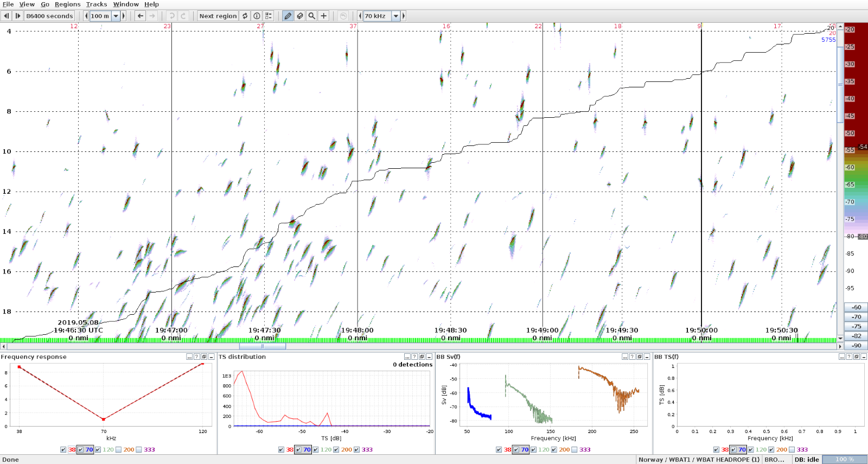Select the pencil draw tool

pos(288,16)
